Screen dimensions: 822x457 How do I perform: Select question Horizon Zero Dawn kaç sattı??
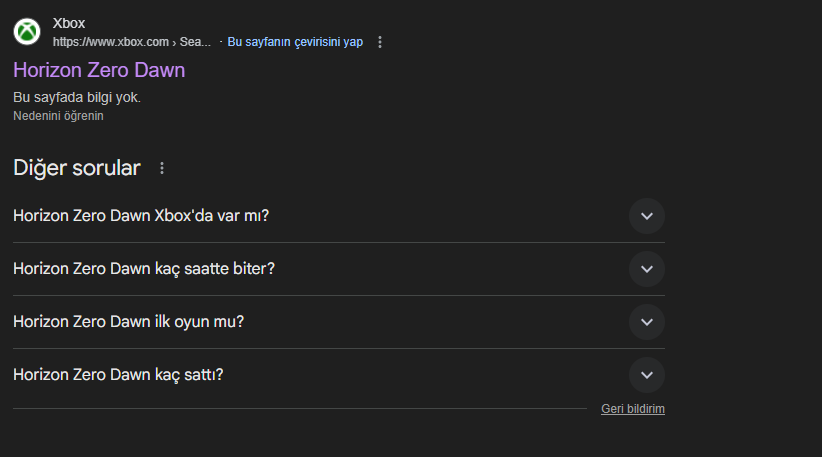tap(118, 375)
